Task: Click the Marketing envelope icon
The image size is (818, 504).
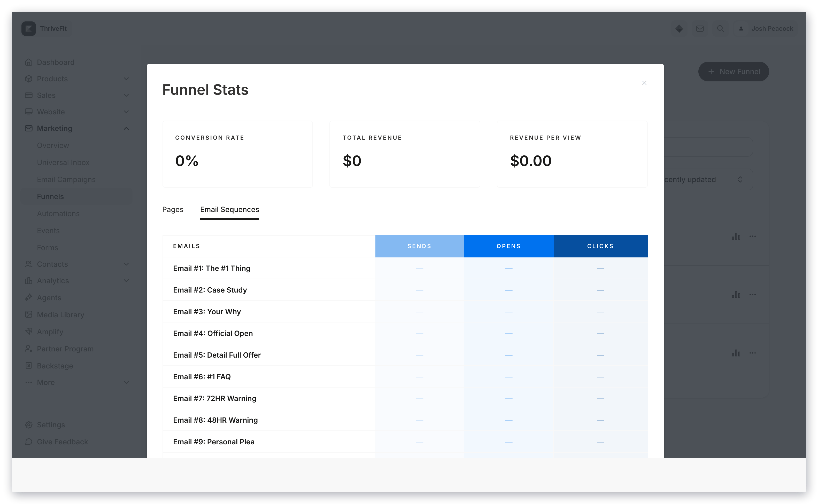Action: [29, 128]
